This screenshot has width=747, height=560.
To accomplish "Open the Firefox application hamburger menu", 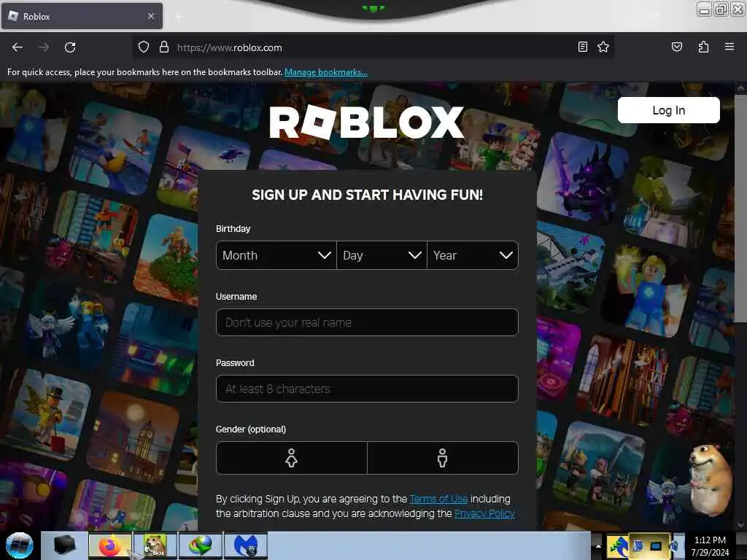I will (x=729, y=47).
